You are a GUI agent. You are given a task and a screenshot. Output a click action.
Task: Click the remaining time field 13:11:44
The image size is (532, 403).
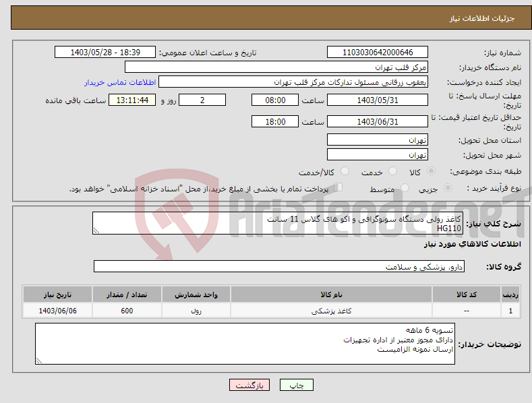click(x=132, y=100)
